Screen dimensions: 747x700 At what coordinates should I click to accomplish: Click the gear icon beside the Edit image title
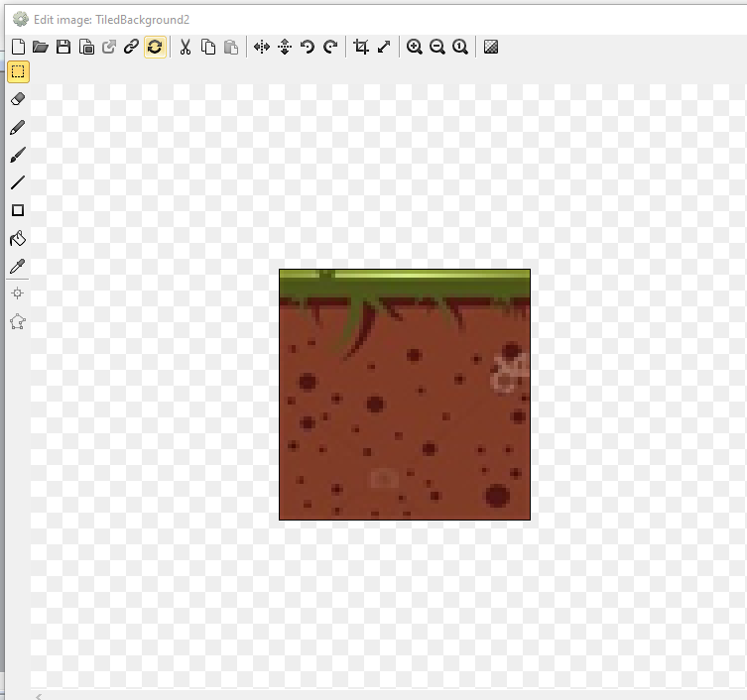(21, 19)
